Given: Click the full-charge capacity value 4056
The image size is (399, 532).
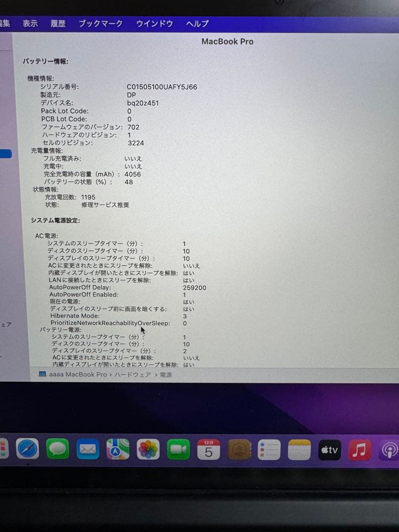Looking at the screenshot, I should [133, 174].
